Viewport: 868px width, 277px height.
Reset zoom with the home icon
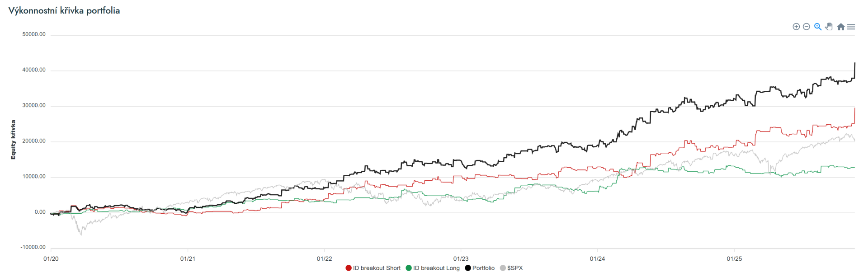[x=840, y=27]
